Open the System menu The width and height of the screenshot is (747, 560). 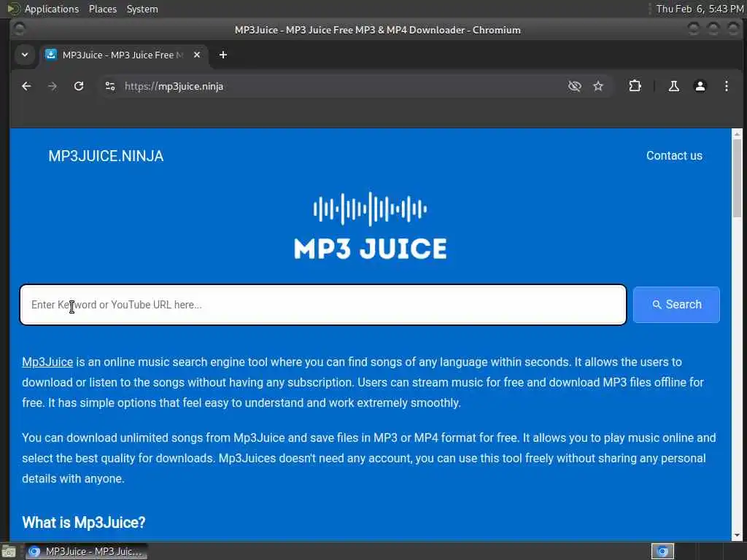coord(142,9)
